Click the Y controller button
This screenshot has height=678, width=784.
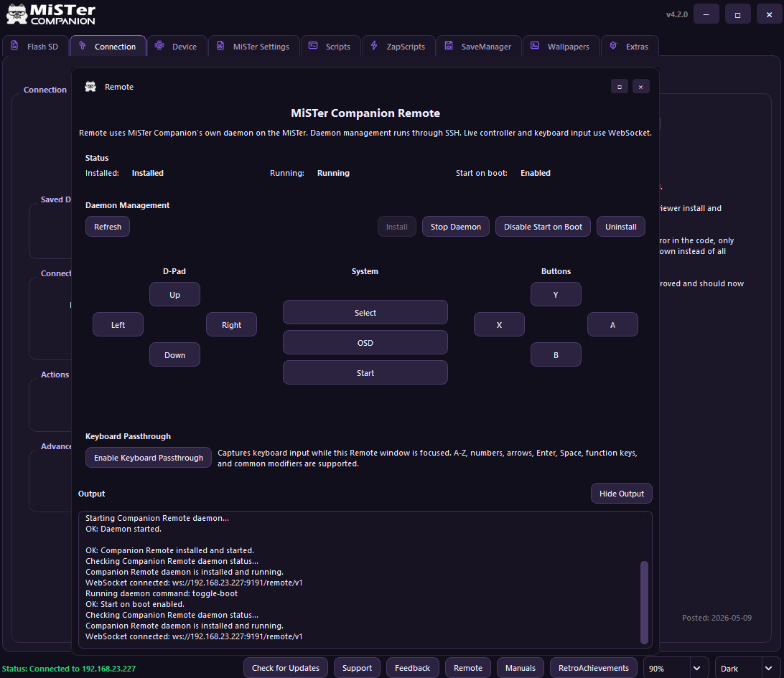pyautogui.click(x=556, y=294)
